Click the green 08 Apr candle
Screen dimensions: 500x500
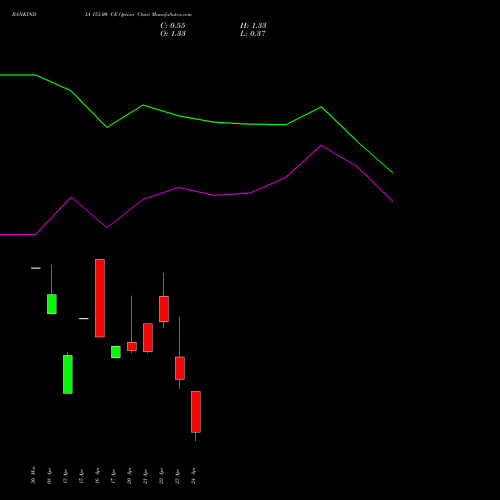click(52, 304)
